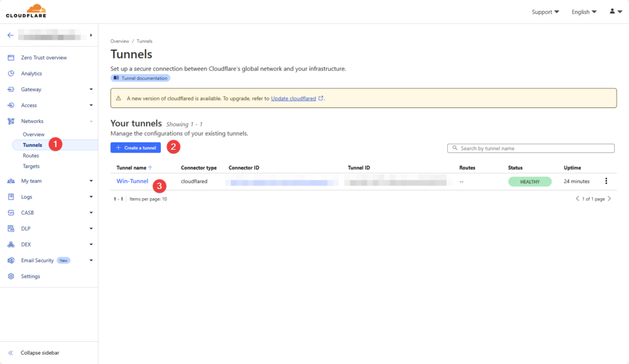Expand the CASB menu arrow
Screen dimensions: 629x364
[91, 212]
